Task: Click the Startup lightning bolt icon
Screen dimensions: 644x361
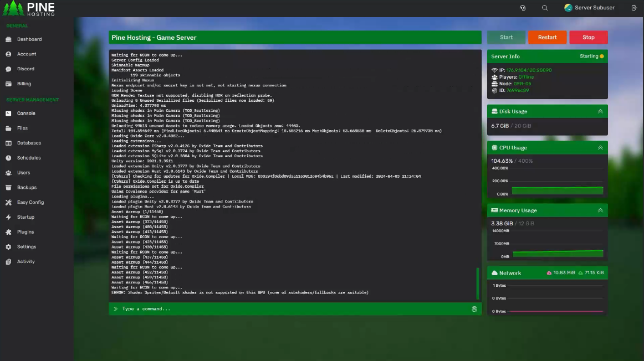Action: point(8,217)
